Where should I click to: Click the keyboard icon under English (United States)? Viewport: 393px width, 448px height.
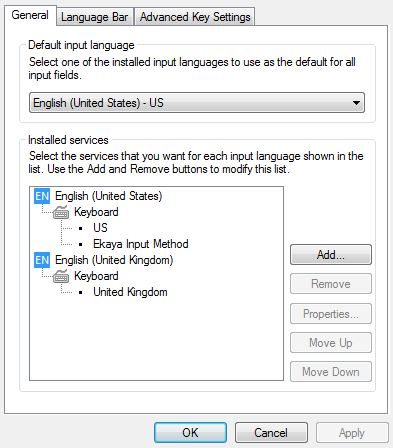tap(61, 212)
